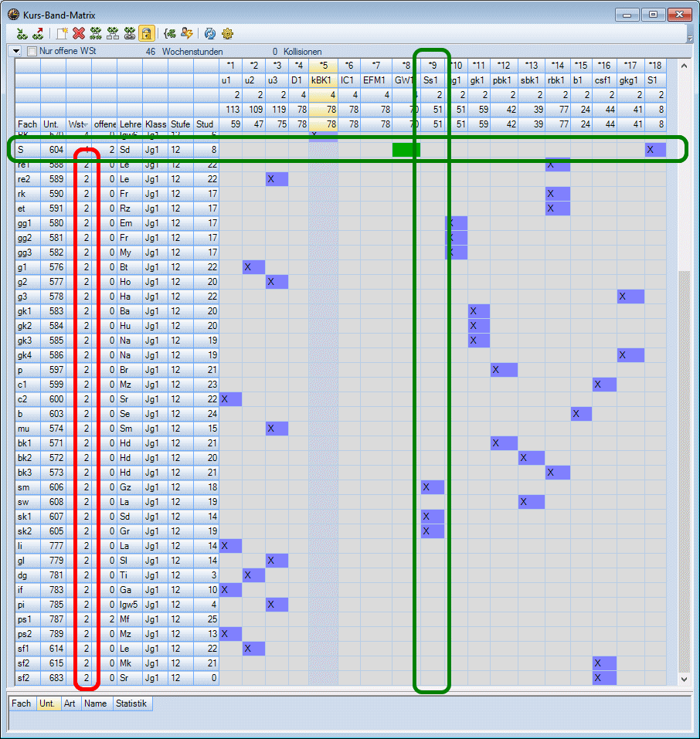Toggle the highlighted padlock lock icon
The image size is (700, 739).
click(x=147, y=33)
